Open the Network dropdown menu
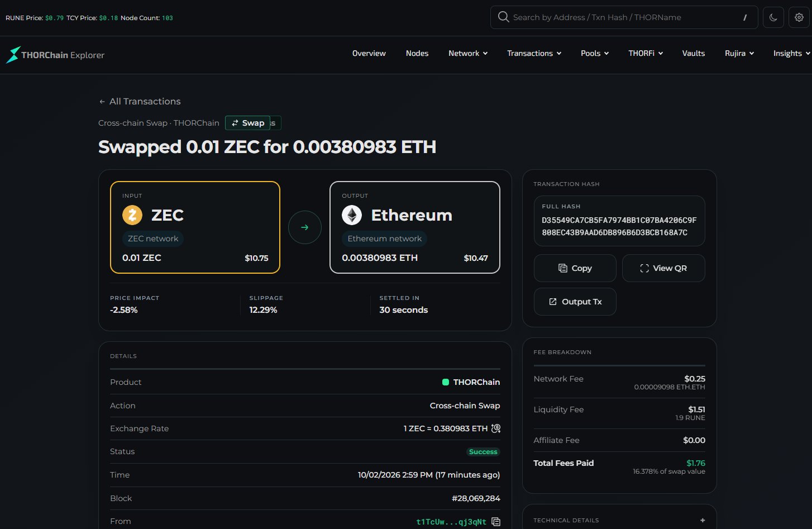This screenshot has height=529, width=812. (468, 53)
